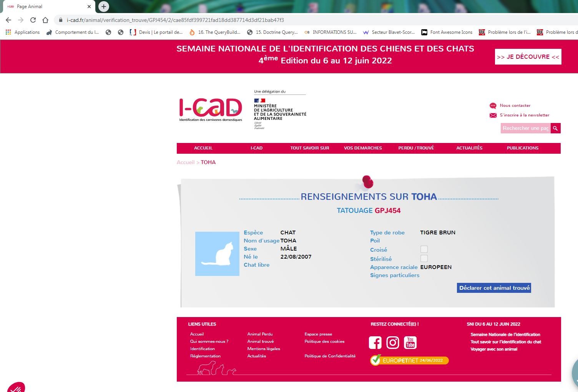578x392 pixels.
Task: Check the Stérilisé checkbox
Action: pos(424,258)
